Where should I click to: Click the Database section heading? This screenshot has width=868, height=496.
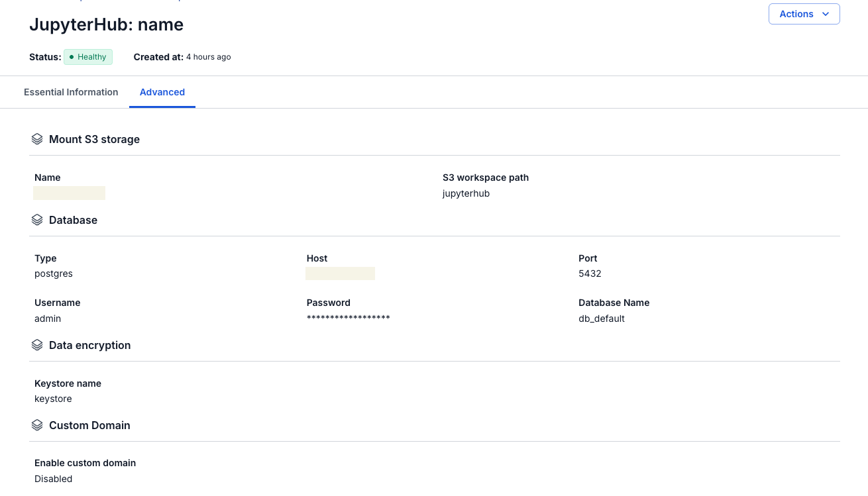point(73,220)
